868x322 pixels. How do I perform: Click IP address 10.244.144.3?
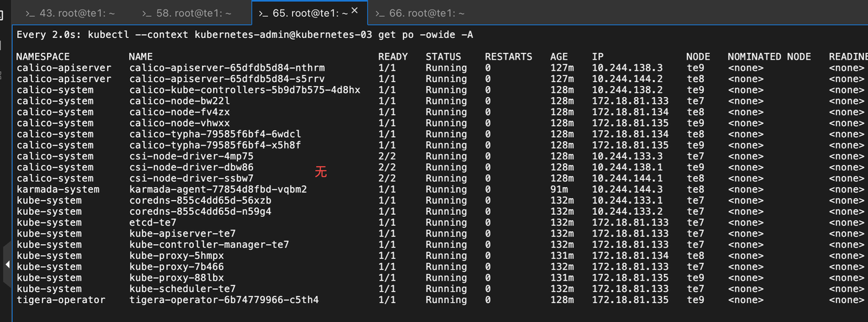coord(627,189)
